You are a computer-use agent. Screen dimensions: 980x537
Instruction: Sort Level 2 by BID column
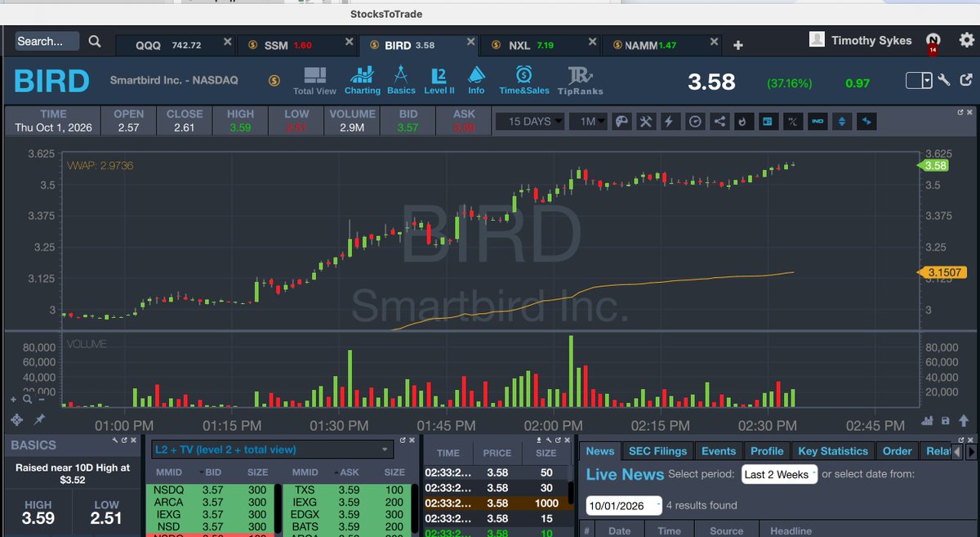[212, 472]
